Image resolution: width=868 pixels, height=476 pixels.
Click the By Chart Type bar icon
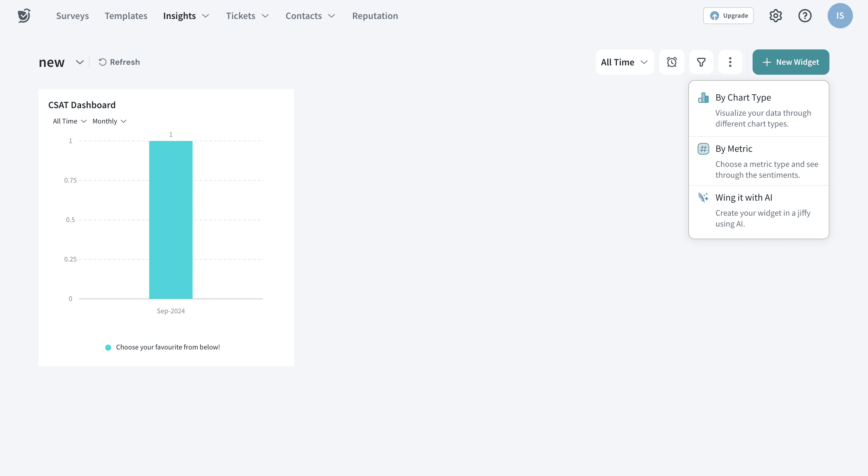(703, 98)
